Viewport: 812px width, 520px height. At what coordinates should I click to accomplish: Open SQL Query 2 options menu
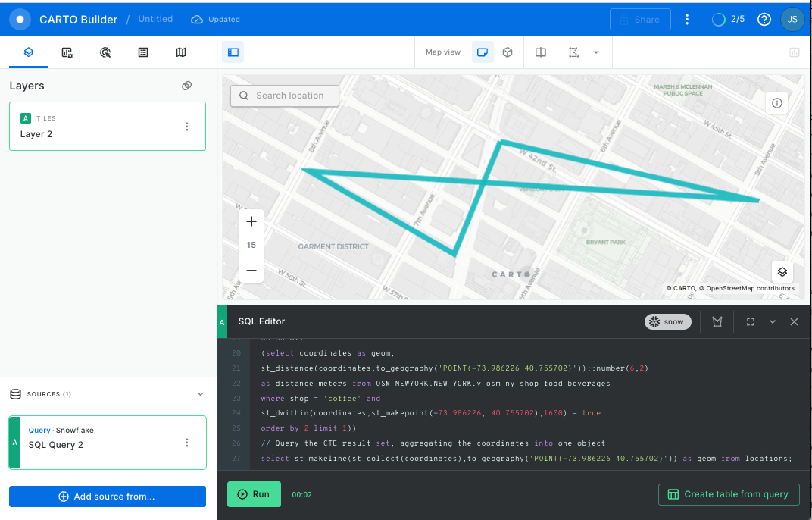tap(187, 443)
